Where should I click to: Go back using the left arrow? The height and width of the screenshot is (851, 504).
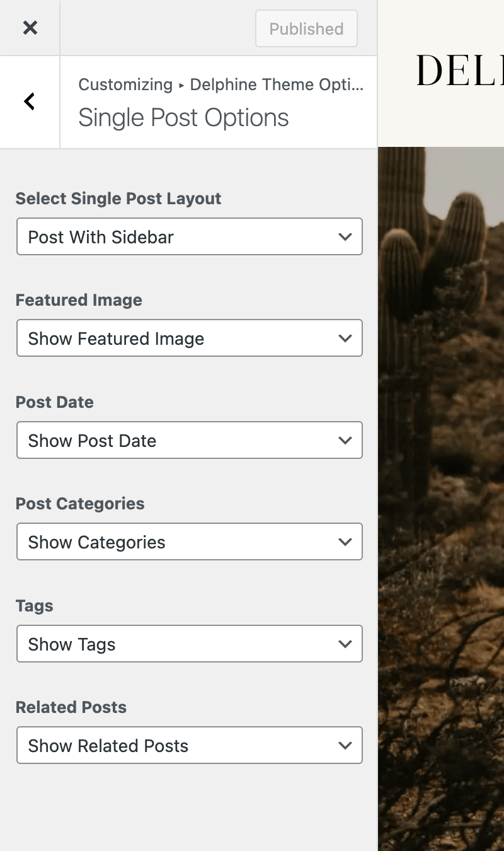coord(30,101)
